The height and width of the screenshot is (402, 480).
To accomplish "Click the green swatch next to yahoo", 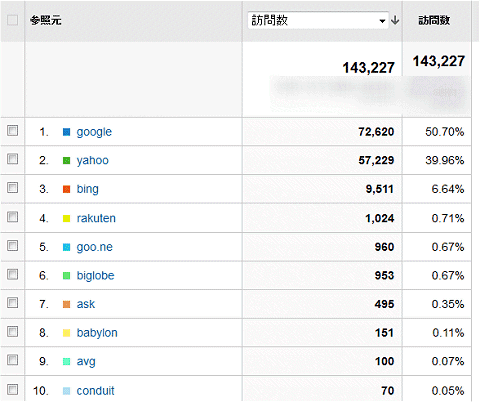I will click(x=66, y=161).
